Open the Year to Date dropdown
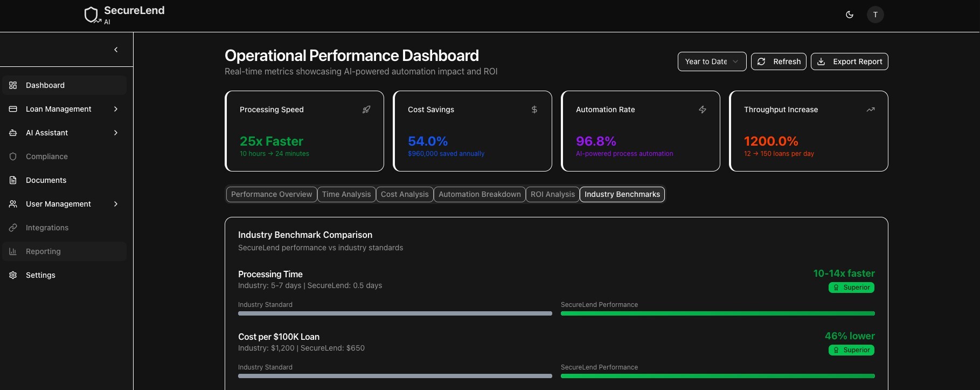The height and width of the screenshot is (390, 980). [712, 61]
